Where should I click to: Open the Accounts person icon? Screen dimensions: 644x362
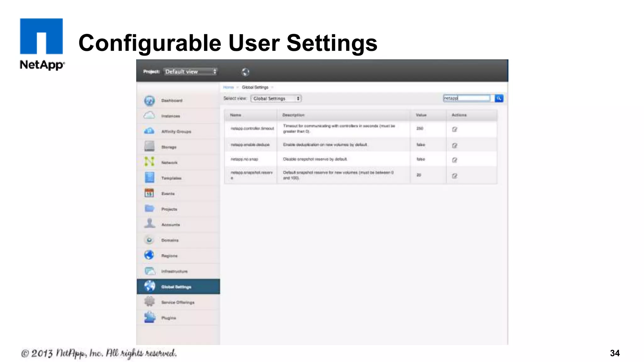click(150, 223)
